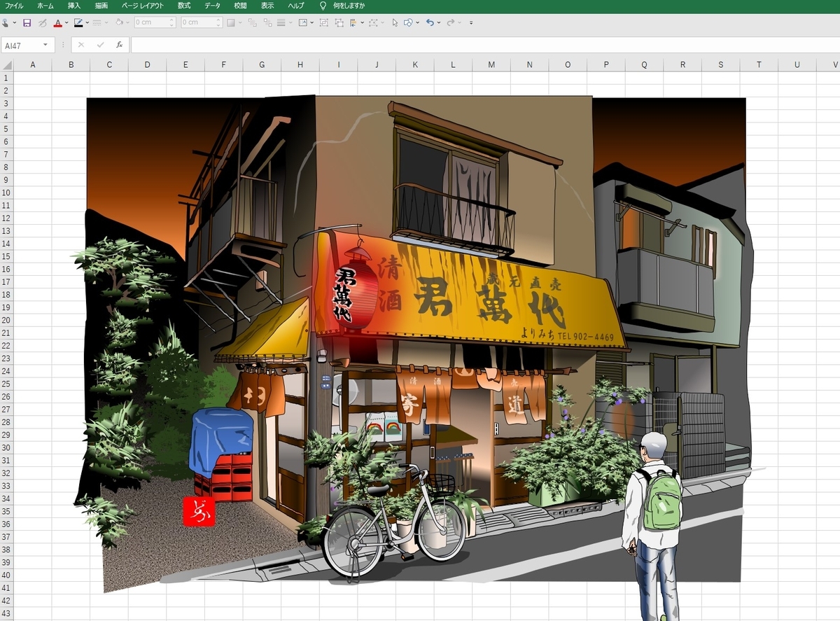This screenshot has height=621, width=840.
Task: Switch to the ホーム tab
Action: pyautogui.click(x=45, y=5)
